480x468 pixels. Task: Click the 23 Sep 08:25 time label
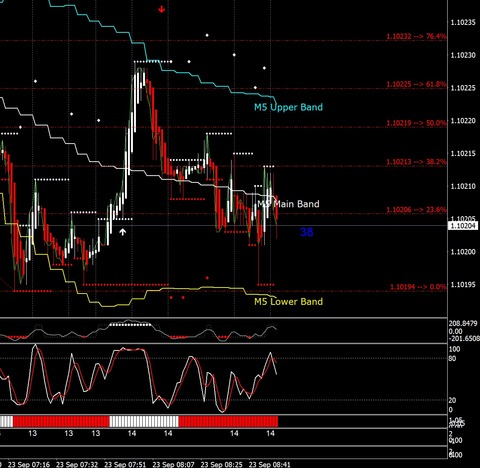(222, 464)
